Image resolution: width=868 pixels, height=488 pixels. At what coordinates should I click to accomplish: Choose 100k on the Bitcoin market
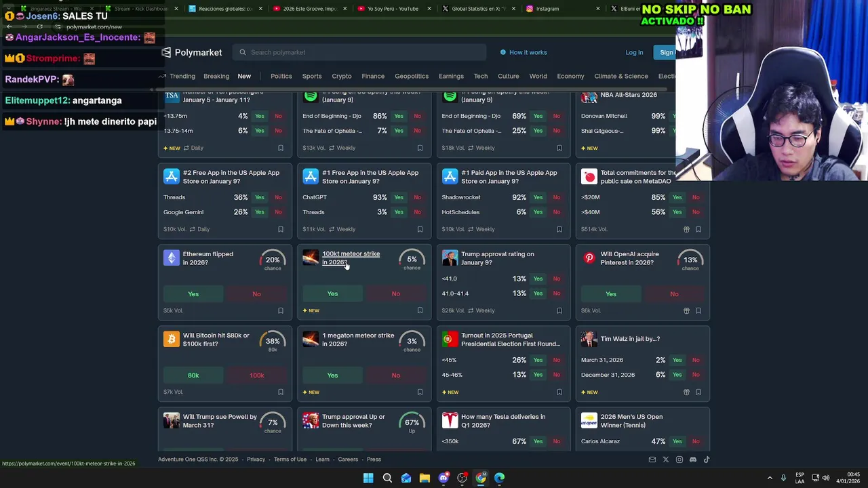[256, 375]
